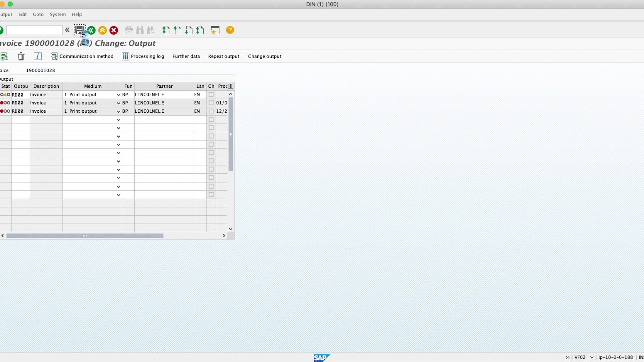Screen dimensions: 644x362
Task: Open Help via the yellow question-mark icon
Action: [230, 30]
